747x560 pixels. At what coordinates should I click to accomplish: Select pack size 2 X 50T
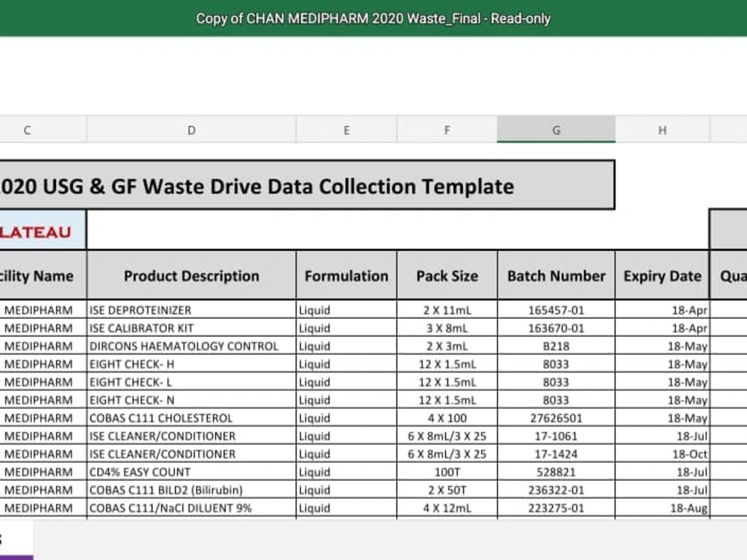pyautogui.click(x=447, y=490)
